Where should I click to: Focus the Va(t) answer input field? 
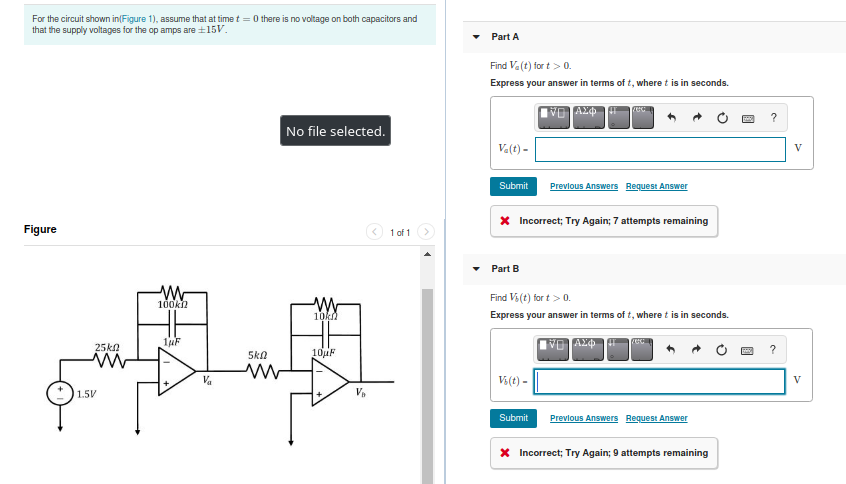tap(660, 149)
